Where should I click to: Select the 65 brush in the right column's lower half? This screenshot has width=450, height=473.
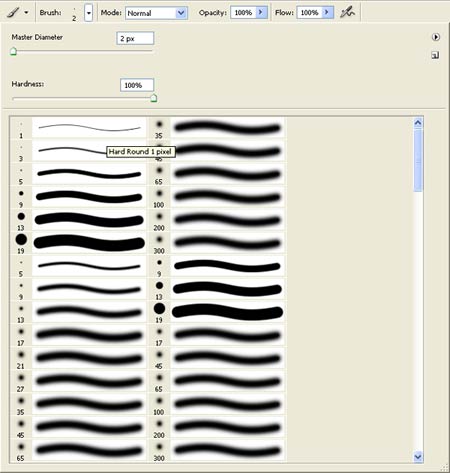[x=217, y=381]
